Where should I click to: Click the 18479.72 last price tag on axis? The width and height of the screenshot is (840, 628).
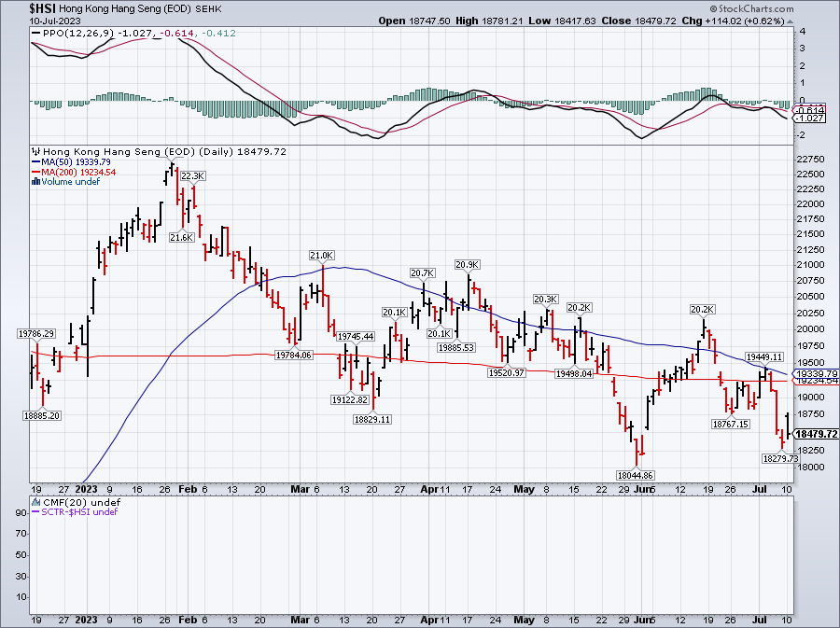pyautogui.click(x=814, y=433)
